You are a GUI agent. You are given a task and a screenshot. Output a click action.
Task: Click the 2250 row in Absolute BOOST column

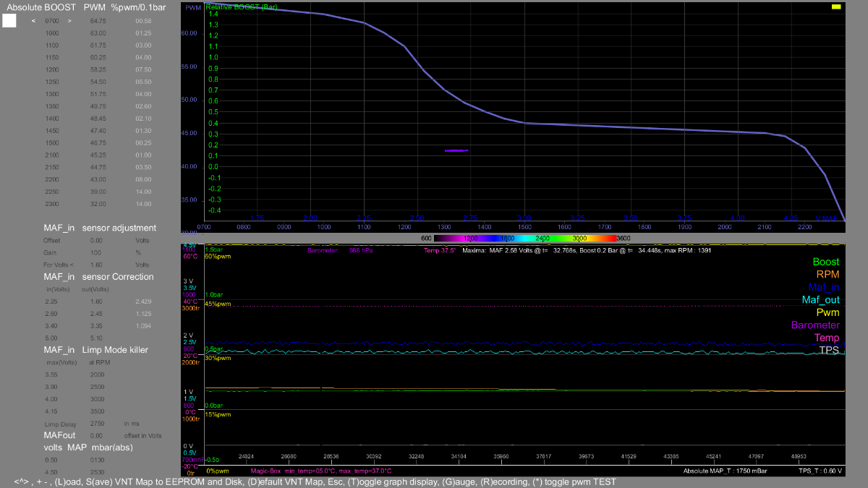click(52, 191)
